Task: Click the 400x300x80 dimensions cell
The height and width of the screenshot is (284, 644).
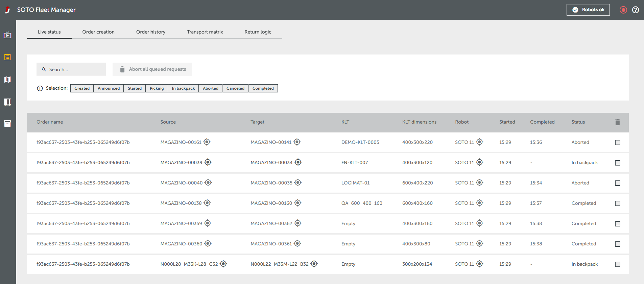Action: coord(416,244)
